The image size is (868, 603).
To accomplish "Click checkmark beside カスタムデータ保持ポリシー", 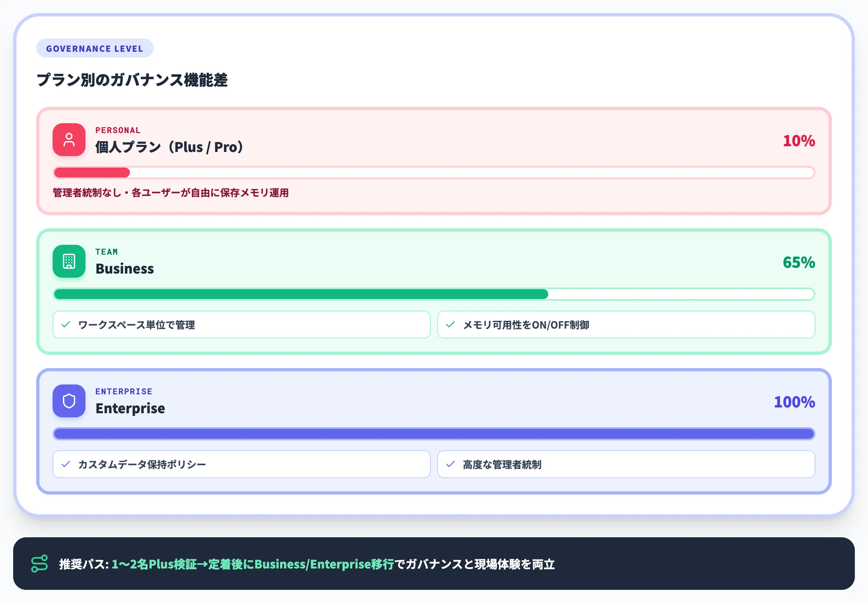I will coord(66,464).
